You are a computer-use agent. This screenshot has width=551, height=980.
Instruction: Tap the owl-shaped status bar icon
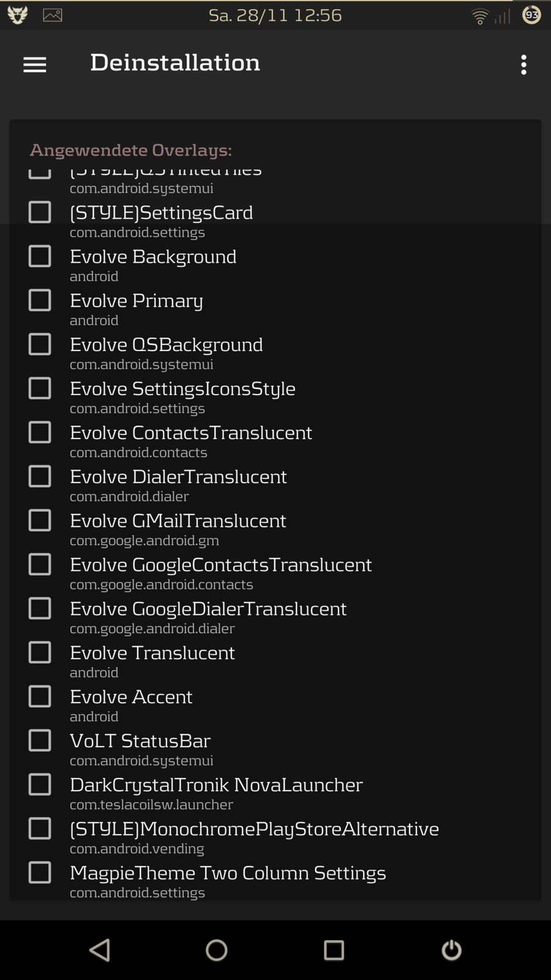point(17,15)
